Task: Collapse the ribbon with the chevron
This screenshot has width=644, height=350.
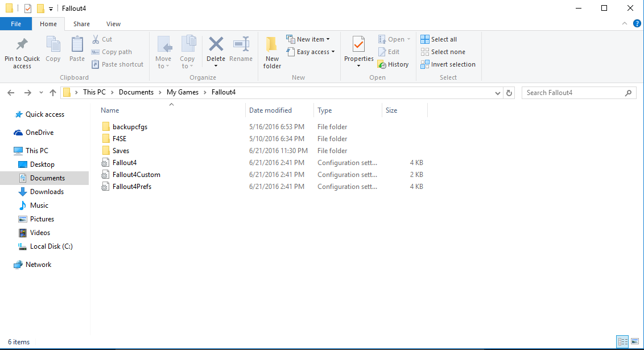Action: (x=625, y=23)
